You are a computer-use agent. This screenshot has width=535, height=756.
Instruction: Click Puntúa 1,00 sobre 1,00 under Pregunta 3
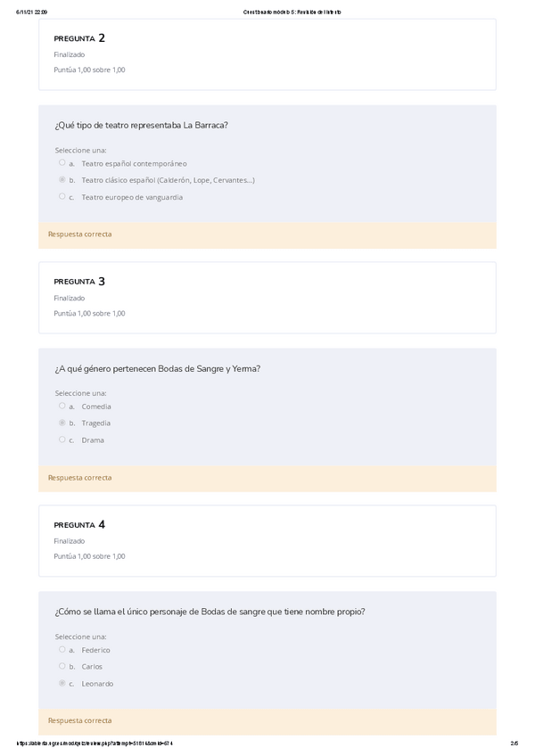coord(89,313)
